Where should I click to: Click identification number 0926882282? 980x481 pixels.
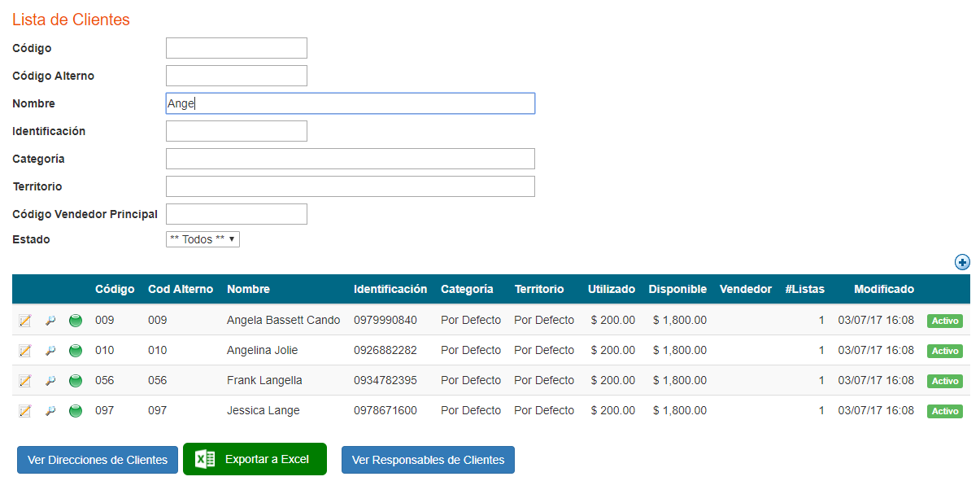[385, 350]
